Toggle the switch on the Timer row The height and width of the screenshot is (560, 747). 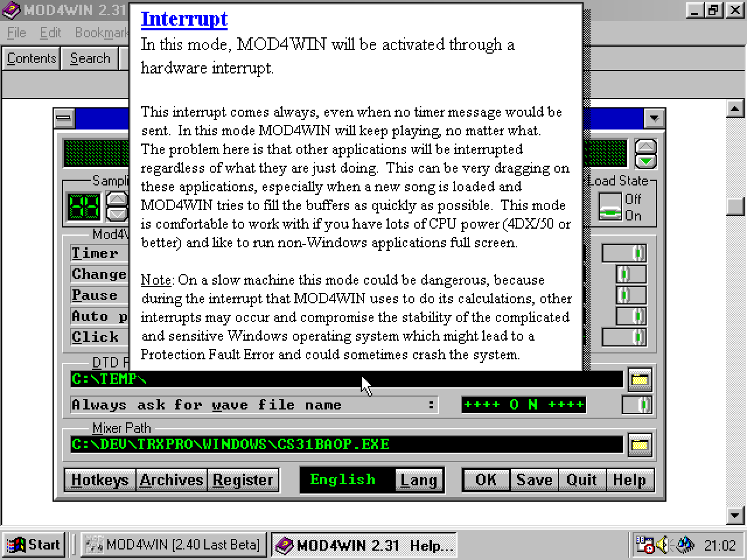(624, 253)
